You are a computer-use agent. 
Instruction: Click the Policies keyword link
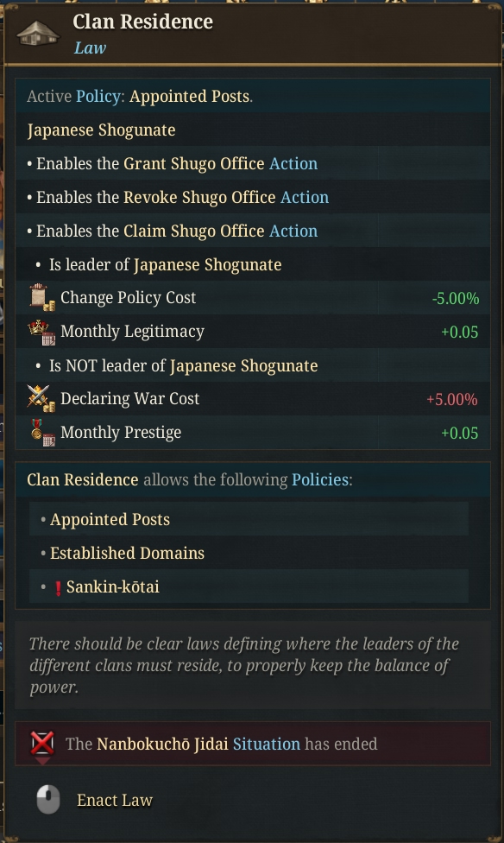tap(320, 479)
